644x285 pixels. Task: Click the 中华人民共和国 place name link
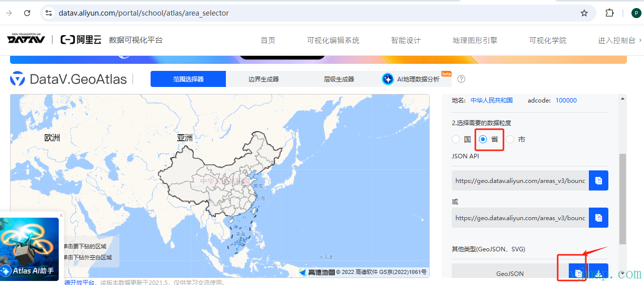click(x=491, y=101)
